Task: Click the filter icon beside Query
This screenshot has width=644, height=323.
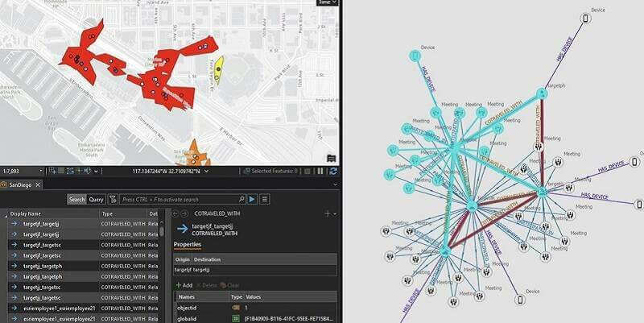Action: pos(113,199)
